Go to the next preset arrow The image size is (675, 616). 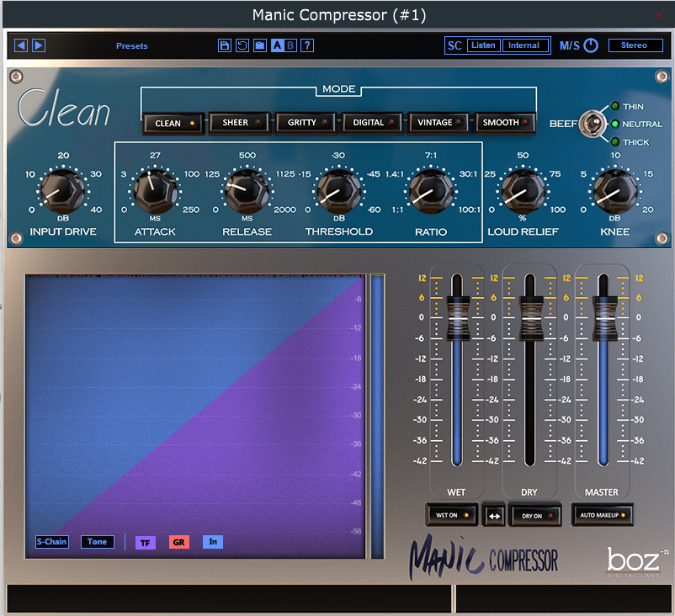[39, 45]
